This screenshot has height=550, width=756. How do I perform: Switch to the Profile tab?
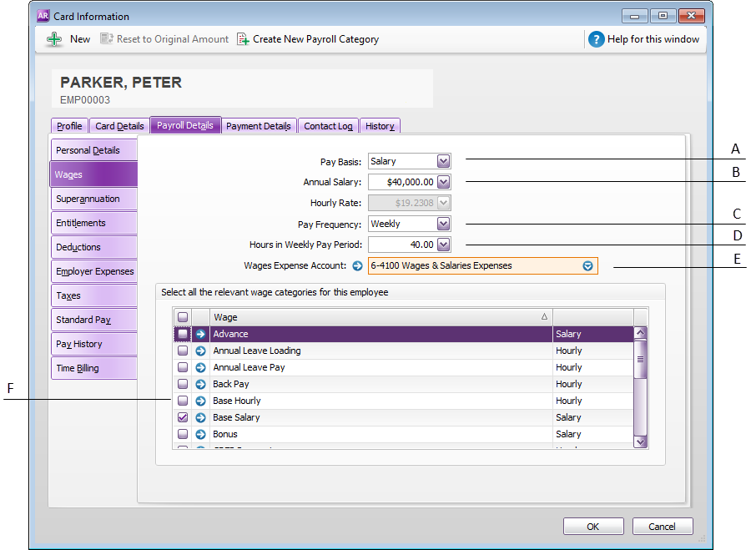[69, 126]
